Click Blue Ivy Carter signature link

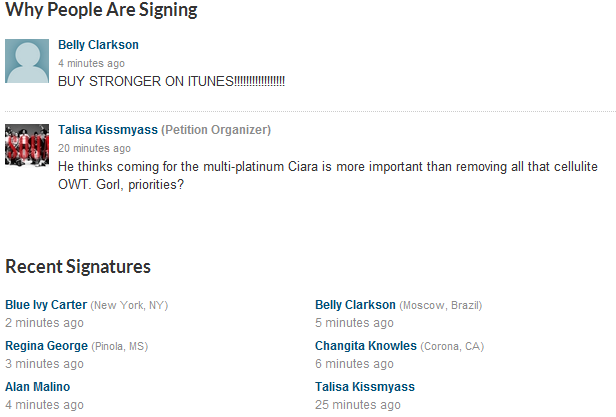pyautogui.click(x=46, y=305)
